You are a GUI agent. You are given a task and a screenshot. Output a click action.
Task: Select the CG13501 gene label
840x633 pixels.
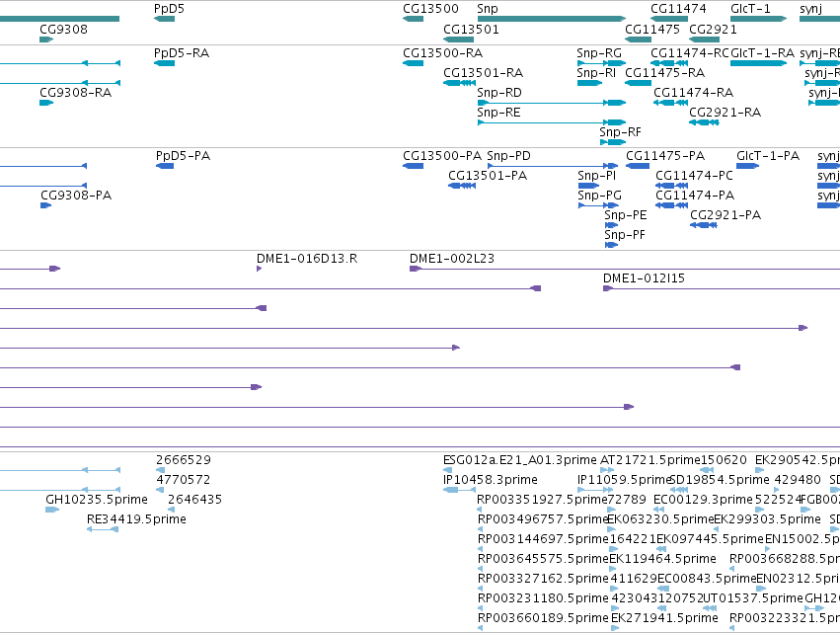(x=471, y=29)
